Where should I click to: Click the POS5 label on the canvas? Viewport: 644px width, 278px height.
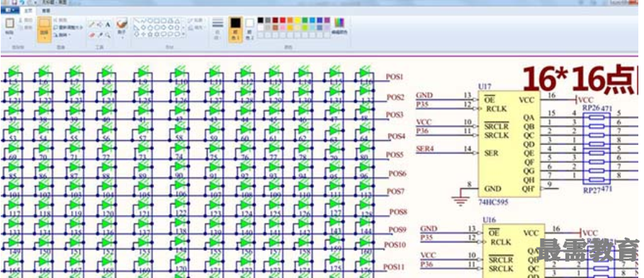point(395,155)
